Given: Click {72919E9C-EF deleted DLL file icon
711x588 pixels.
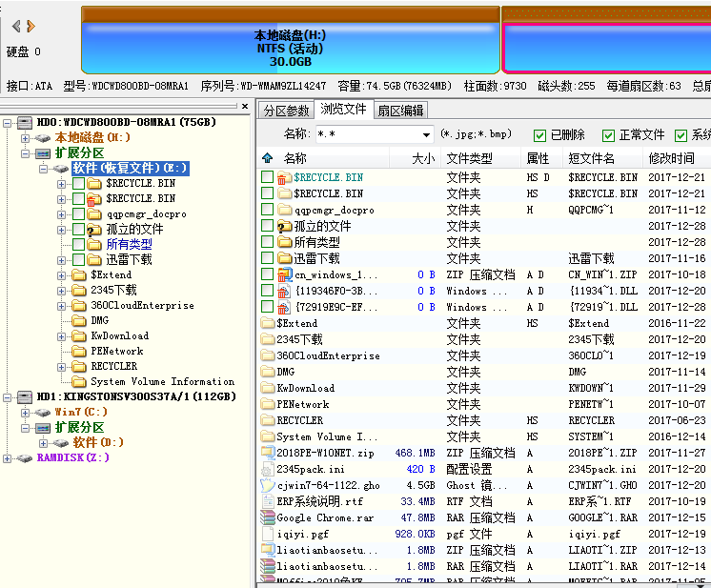Looking at the screenshot, I should 284,308.
